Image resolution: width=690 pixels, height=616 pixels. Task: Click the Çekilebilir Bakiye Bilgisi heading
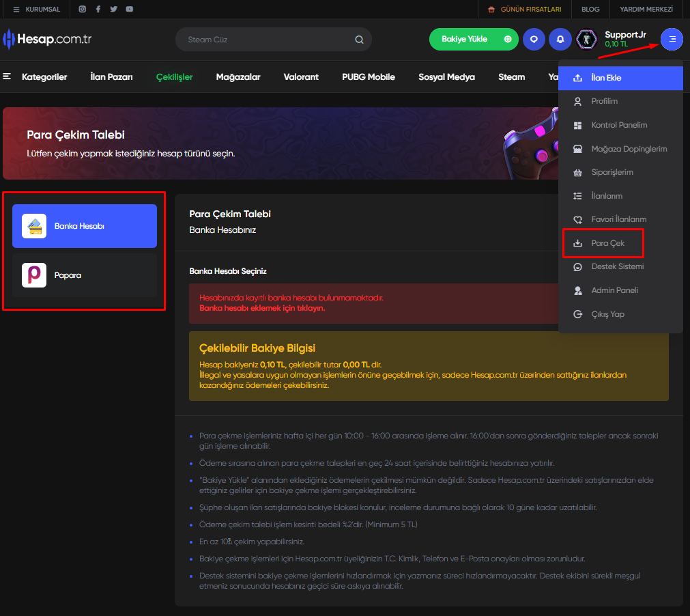click(x=257, y=348)
